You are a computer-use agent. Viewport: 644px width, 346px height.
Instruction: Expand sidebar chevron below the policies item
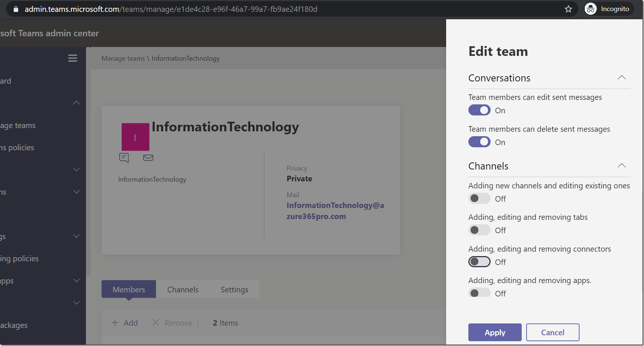point(76,169)
